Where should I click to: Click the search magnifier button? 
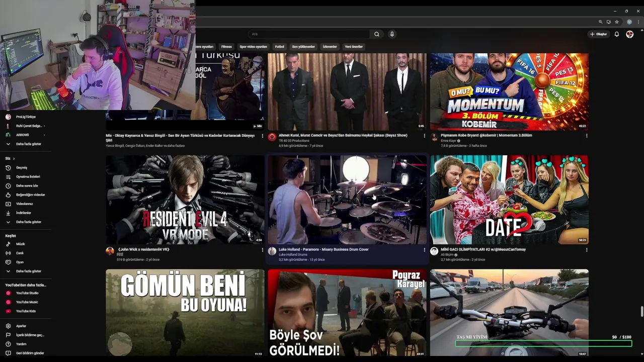click(376, 34)
